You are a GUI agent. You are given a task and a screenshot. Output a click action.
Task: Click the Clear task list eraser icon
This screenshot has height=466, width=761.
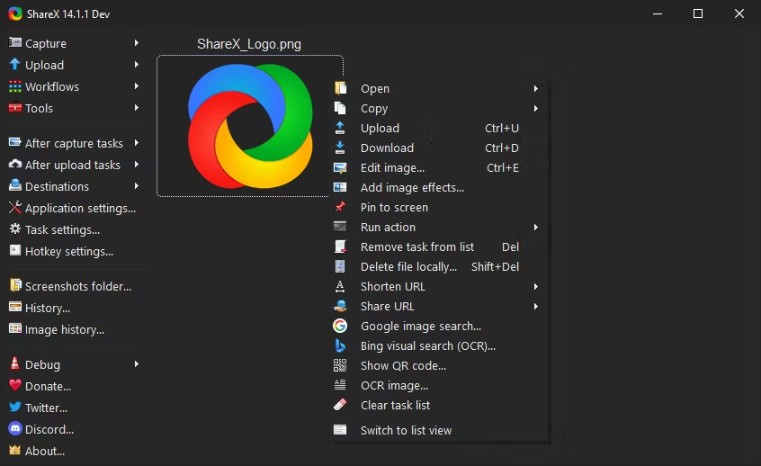pos(340,405)
